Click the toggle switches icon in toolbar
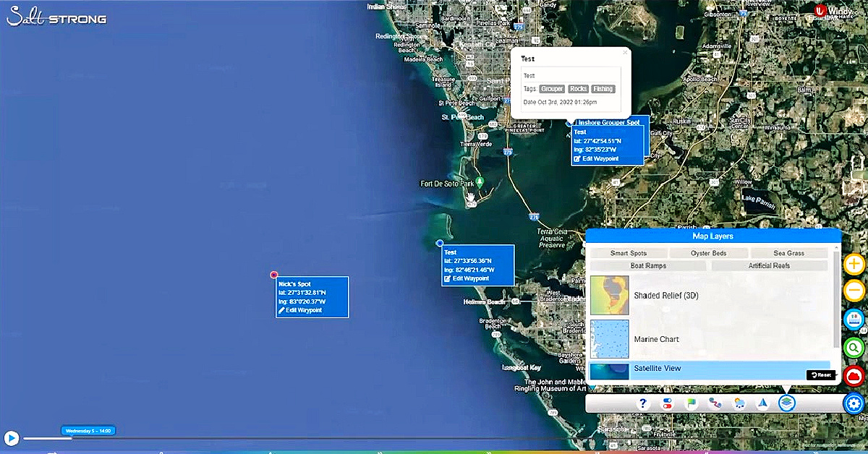Screen dimensions: 868x454 click(x=667, y=404)
